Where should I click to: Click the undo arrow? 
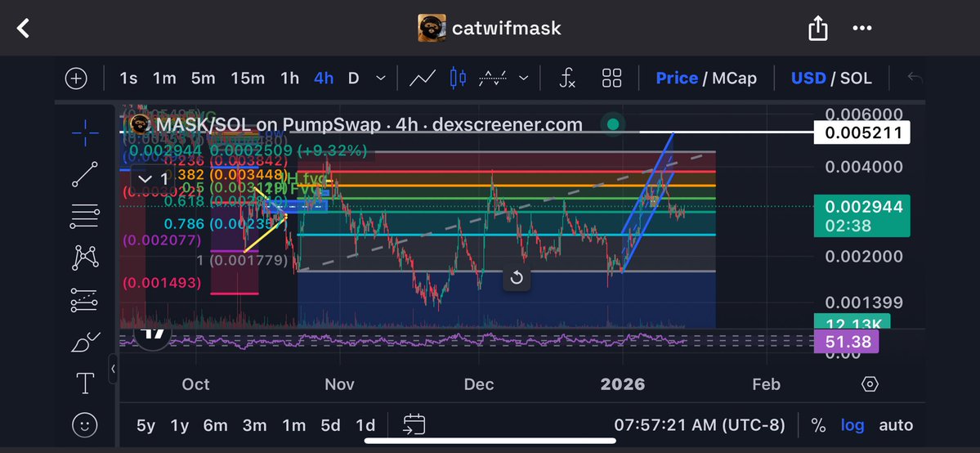(x=915, y=78)
